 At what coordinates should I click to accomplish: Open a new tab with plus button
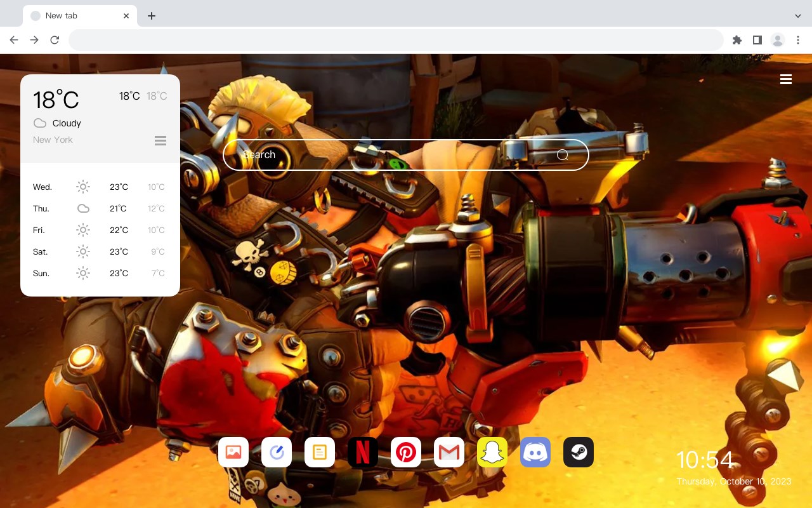151,16
